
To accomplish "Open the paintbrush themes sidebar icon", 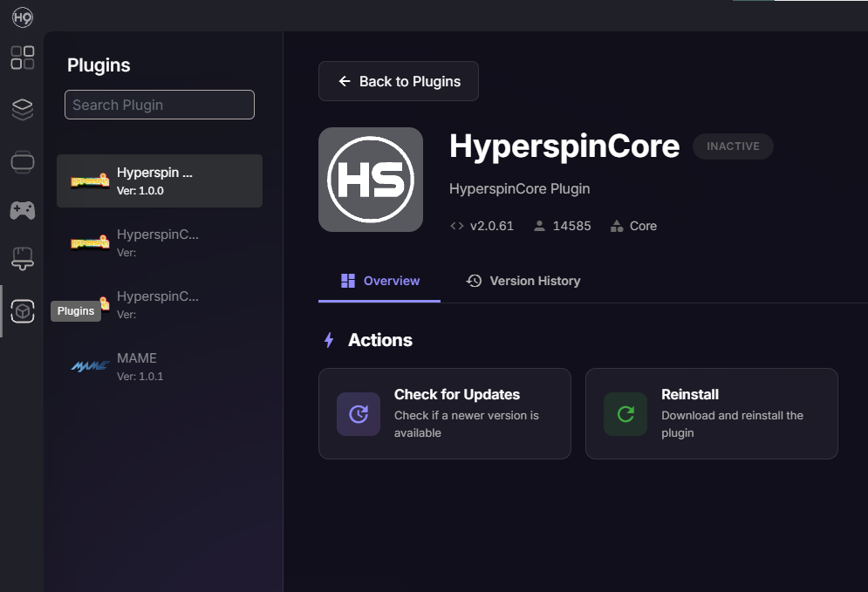I will [x=23, y=259].
